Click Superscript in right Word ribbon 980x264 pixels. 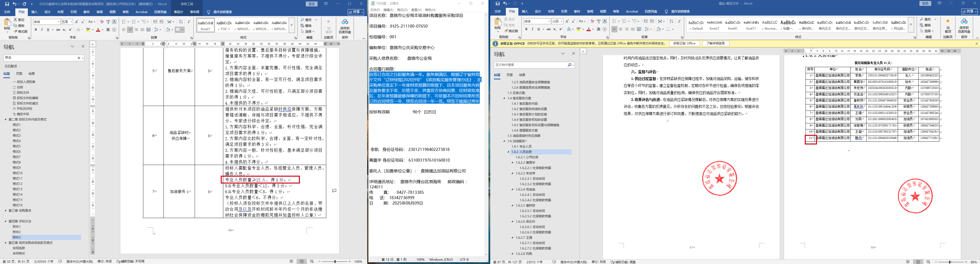coord(561,29)
